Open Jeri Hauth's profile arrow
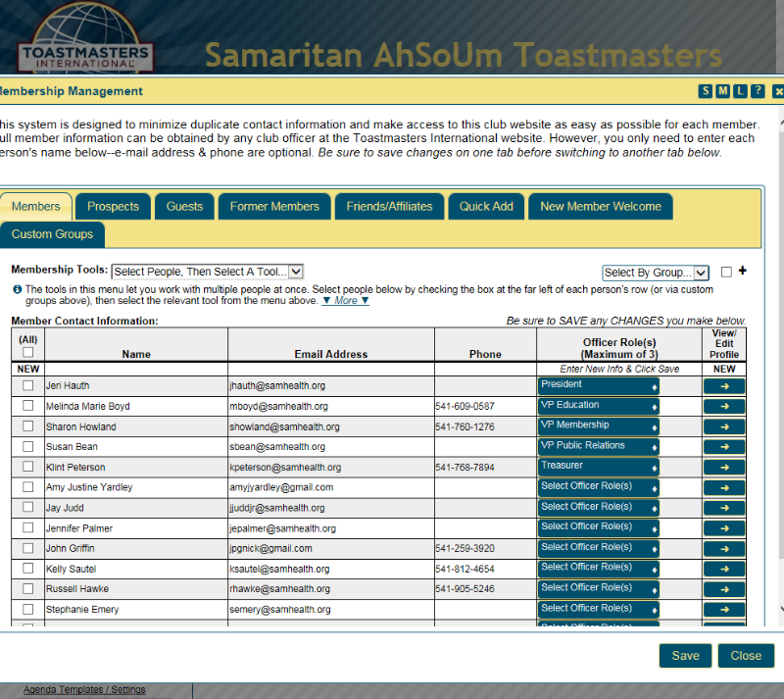The image size is (784, 699). pyautogui.click(x=724, y=386)
